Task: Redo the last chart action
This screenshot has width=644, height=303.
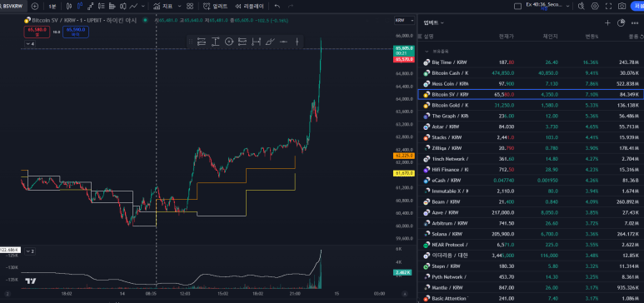Action: coord(291,6)
